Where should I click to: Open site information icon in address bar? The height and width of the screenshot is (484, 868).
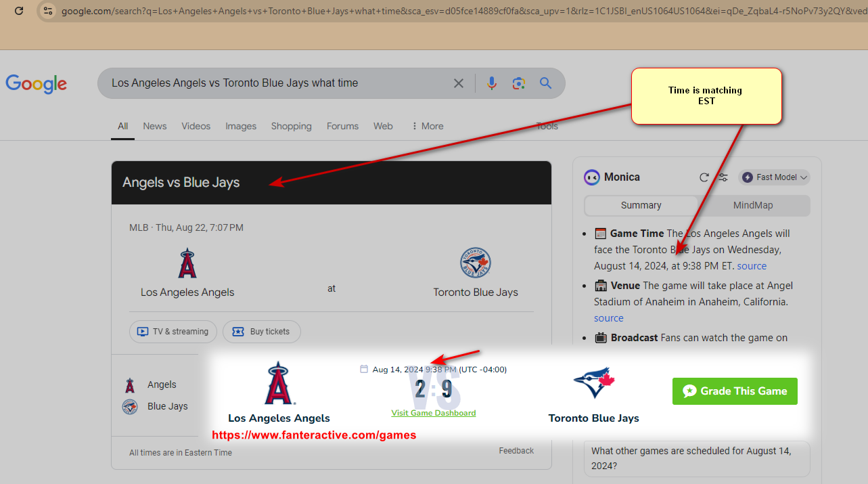click(x=48, y=11)
